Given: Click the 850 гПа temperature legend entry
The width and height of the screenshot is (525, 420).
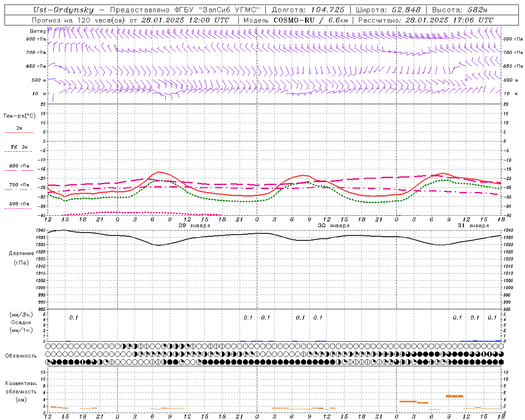Looking at the screenshot, I should pyautogui.click(x=19, y=166).
